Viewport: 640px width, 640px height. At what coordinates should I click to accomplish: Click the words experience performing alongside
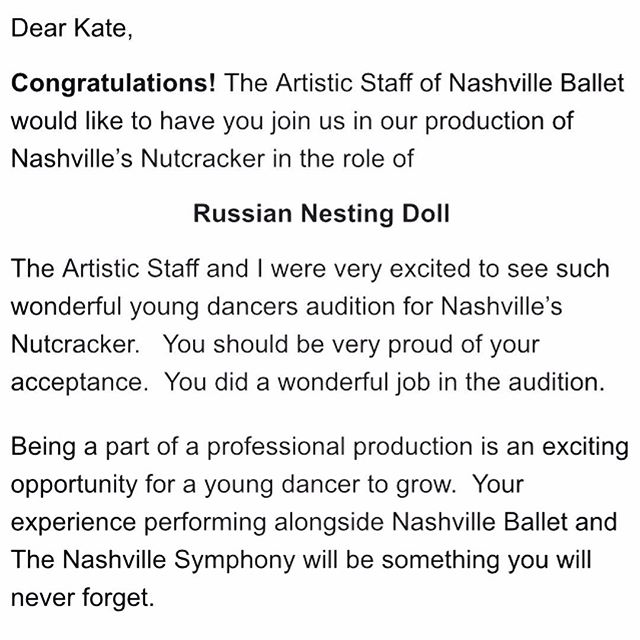click(197, 522)
